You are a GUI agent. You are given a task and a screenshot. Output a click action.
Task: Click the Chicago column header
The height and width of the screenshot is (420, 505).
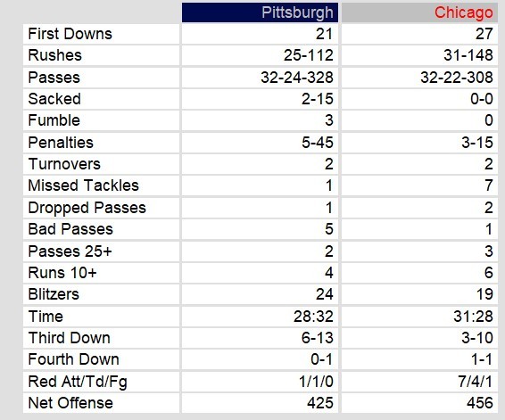(x=419, y=12)
